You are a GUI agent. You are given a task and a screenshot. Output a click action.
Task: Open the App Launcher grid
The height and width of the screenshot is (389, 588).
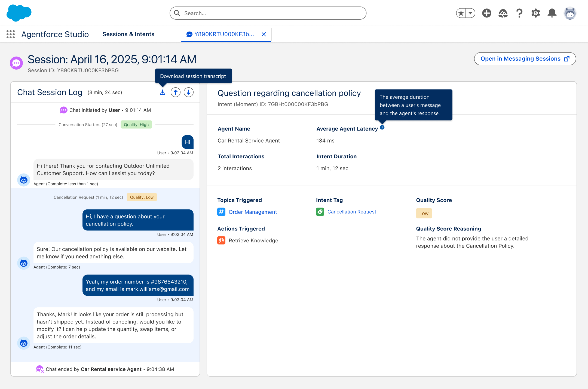click(11, 34)
